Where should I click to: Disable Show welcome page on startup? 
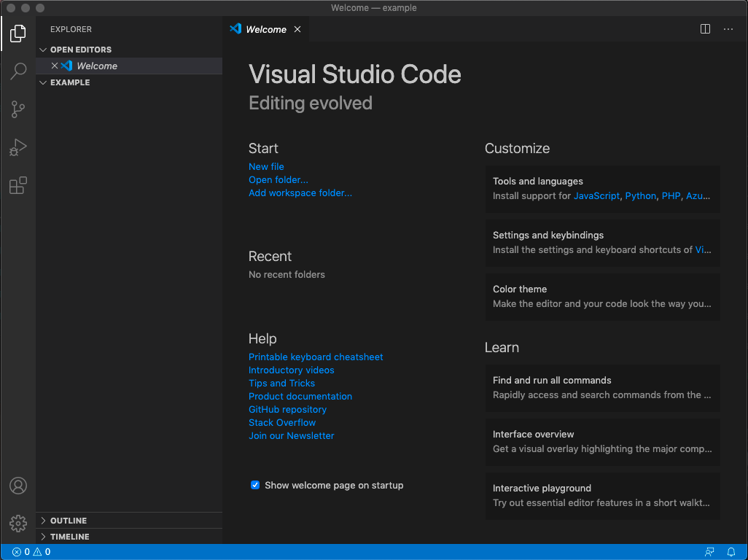254,485
